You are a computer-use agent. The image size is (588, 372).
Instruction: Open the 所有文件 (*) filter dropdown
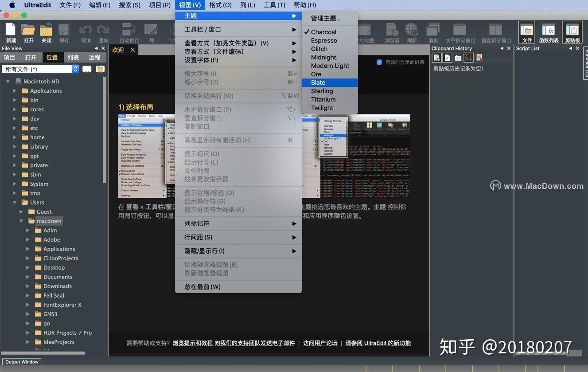coord(74,69)
